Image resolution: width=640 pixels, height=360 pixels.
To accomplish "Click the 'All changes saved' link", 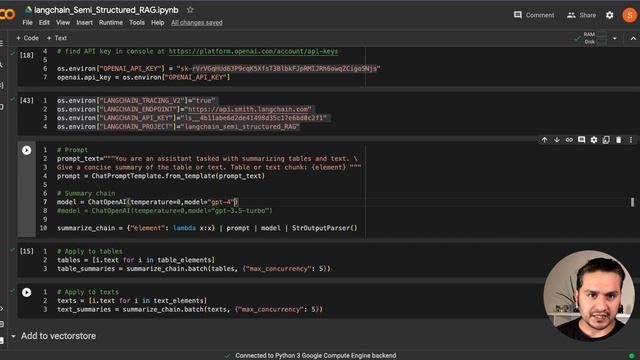I will point(197,22).
